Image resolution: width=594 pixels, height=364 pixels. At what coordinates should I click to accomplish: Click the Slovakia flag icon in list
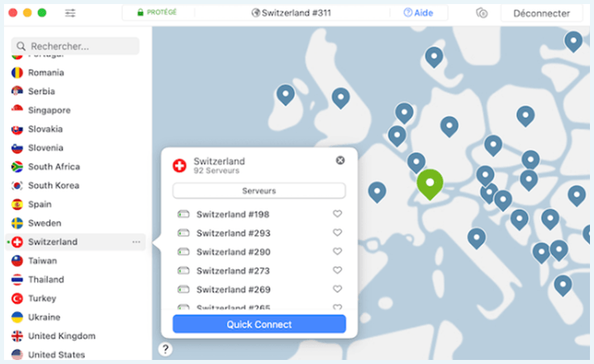(x=17, y=130)
